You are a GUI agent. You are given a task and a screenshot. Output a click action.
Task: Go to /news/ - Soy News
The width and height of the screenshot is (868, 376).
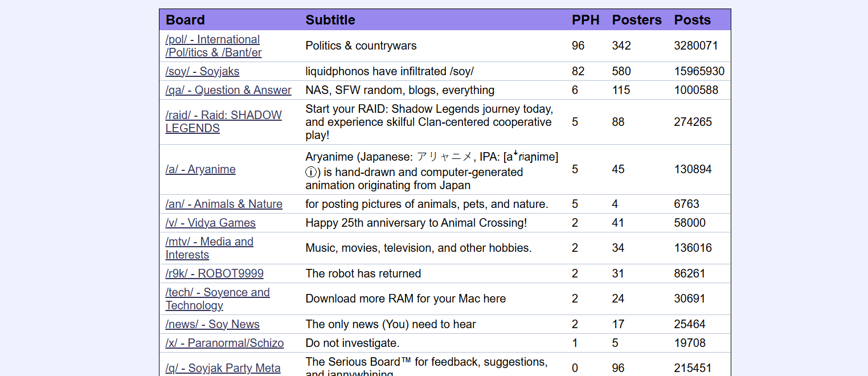tap(212, 325)
